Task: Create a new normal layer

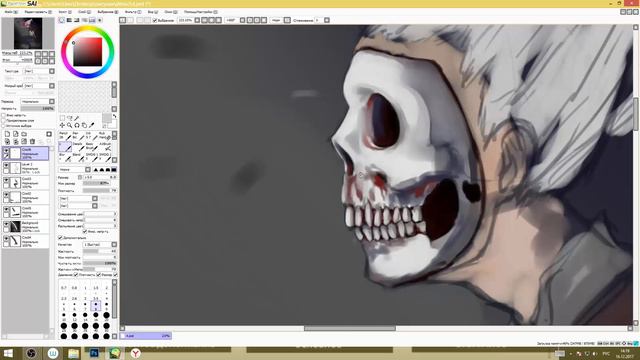Action: coord(7,134)
